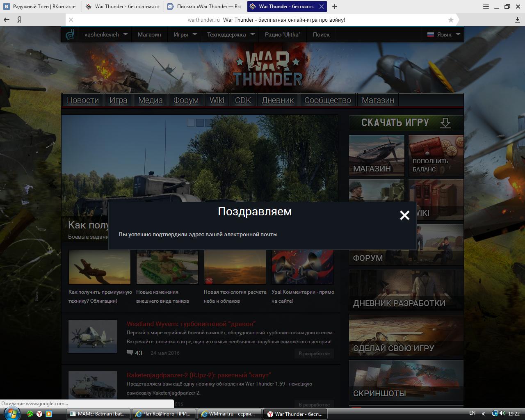The image size is (525, 420).
Task: Select the second carousel slide indicator
Action: (200, 123)
